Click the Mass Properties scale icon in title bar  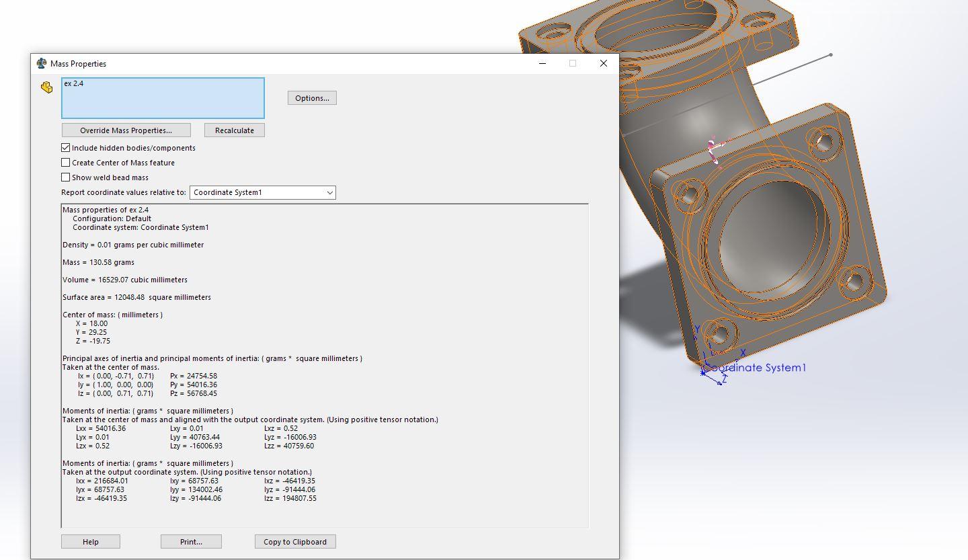click(42, 63)
